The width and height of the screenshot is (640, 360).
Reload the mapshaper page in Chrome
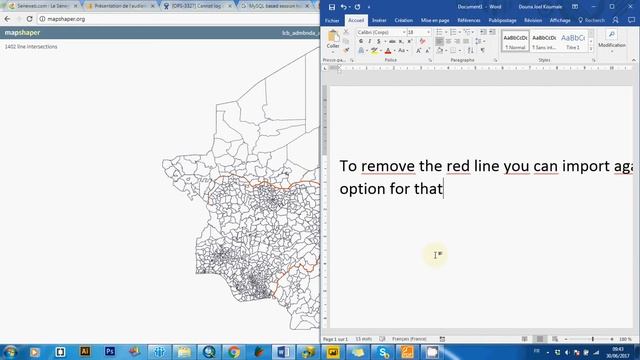(x=29, y=19)
